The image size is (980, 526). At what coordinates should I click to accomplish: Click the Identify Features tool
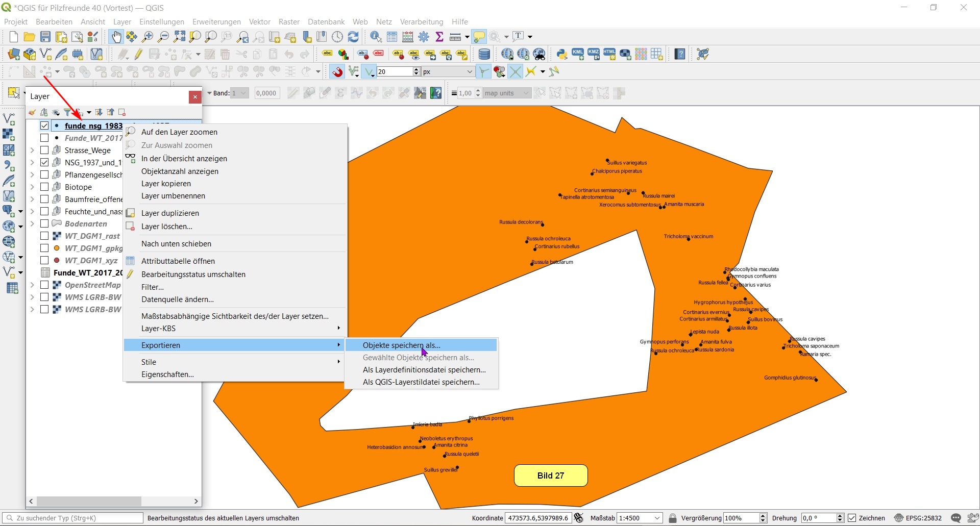(376, 37)
